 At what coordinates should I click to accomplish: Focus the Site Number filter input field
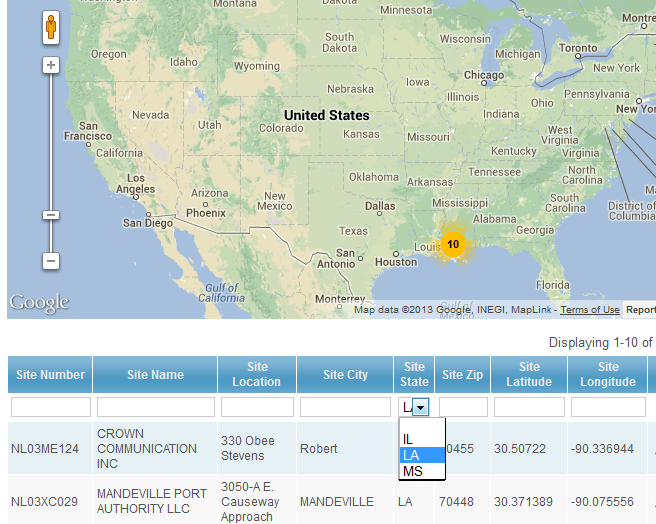pos(51,407)
